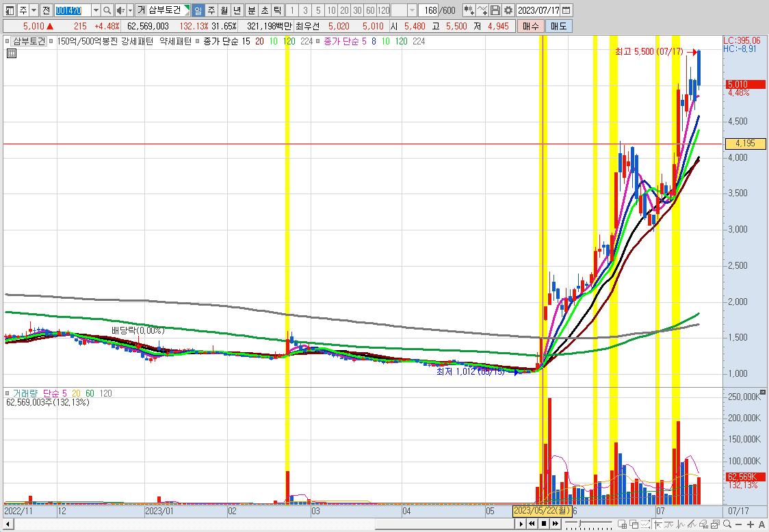
Task: Click the 매도 (sell) button
Action: tap(558, 26)
